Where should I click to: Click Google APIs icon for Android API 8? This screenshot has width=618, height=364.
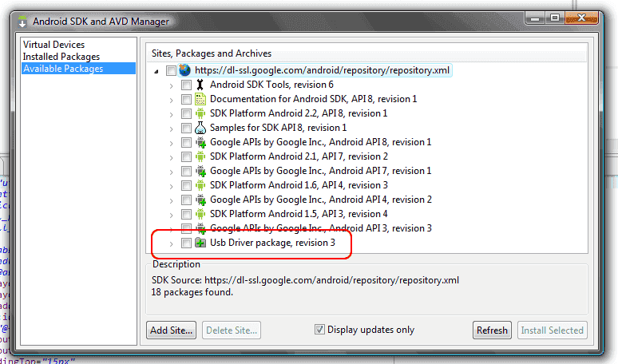tap(200, 142)
